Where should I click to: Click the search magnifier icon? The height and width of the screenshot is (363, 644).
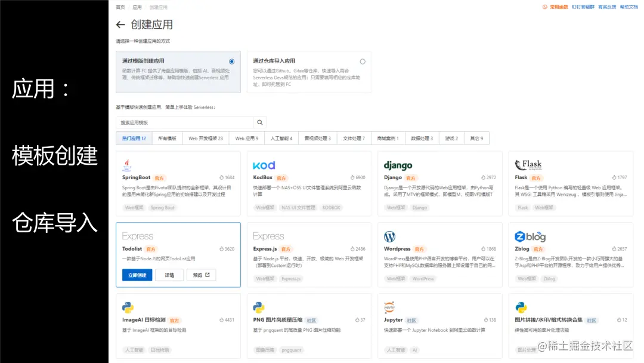coord(260,122)
